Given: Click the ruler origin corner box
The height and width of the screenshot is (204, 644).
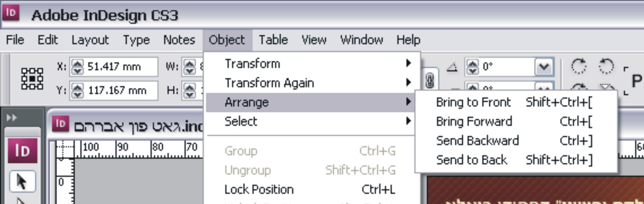Looking at the screenshot, I should [65, 150].
